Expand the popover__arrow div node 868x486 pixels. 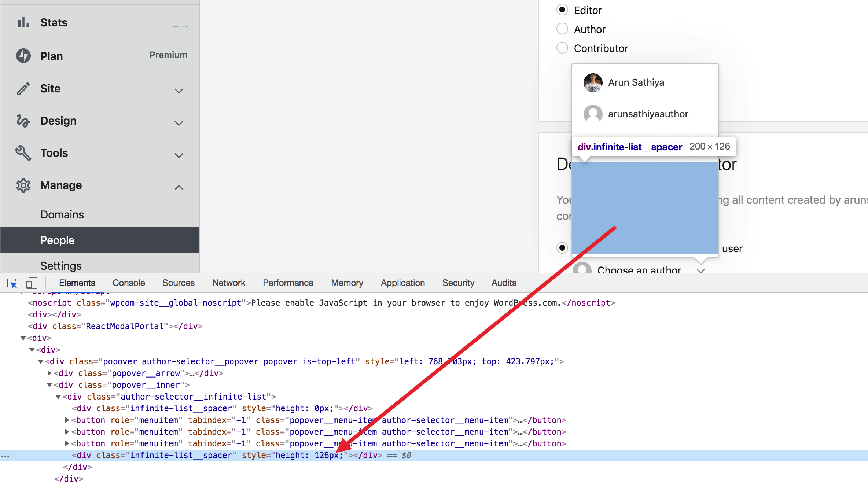click(49, 373)
